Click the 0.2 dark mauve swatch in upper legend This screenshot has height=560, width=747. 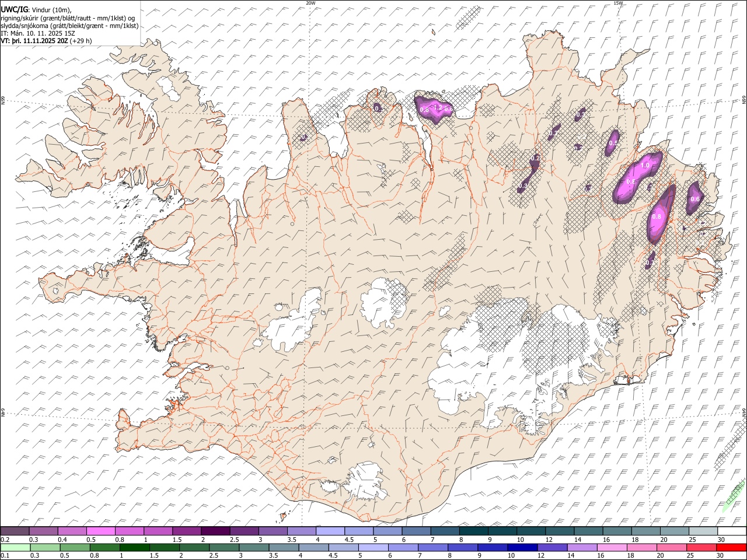click(x=15, y=531)
